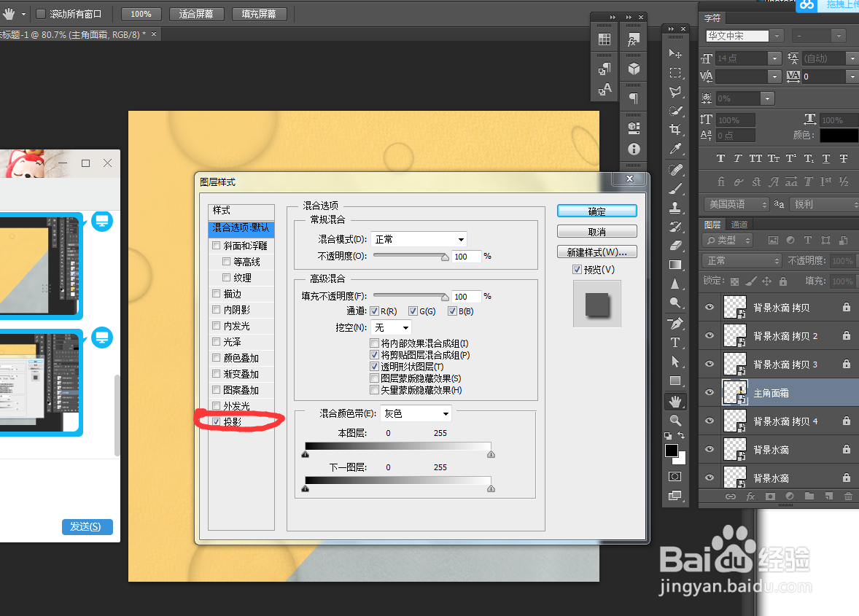This screenshot has height=616, width=859.
Task: Click the 取消 cancel button
Action: pos(596,232)
